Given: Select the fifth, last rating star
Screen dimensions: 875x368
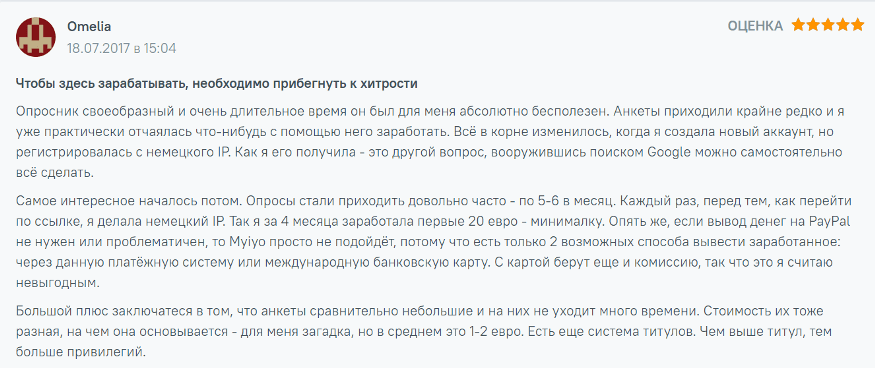Looking at the screenshot, I should tap(858, 25).
